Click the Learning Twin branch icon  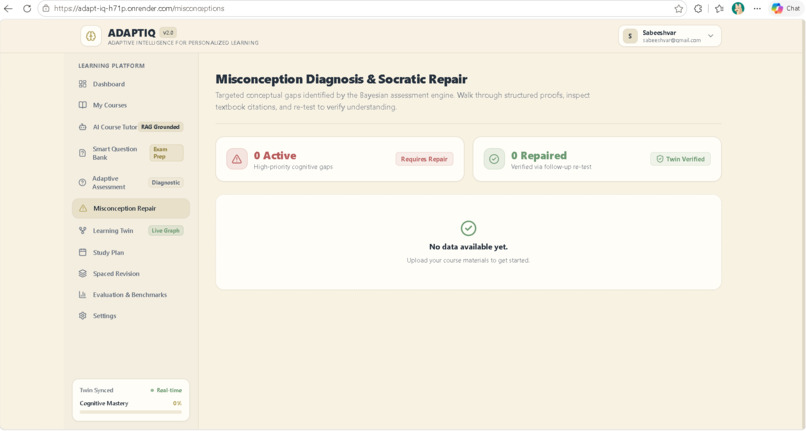point(82,230)
